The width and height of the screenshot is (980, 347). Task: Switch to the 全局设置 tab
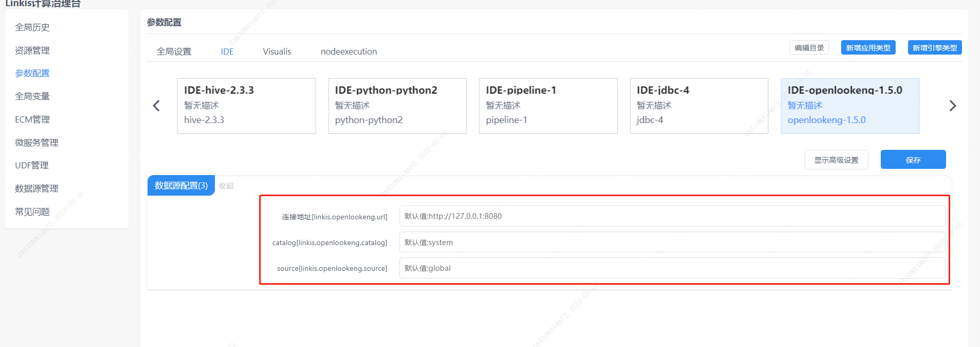174,51
